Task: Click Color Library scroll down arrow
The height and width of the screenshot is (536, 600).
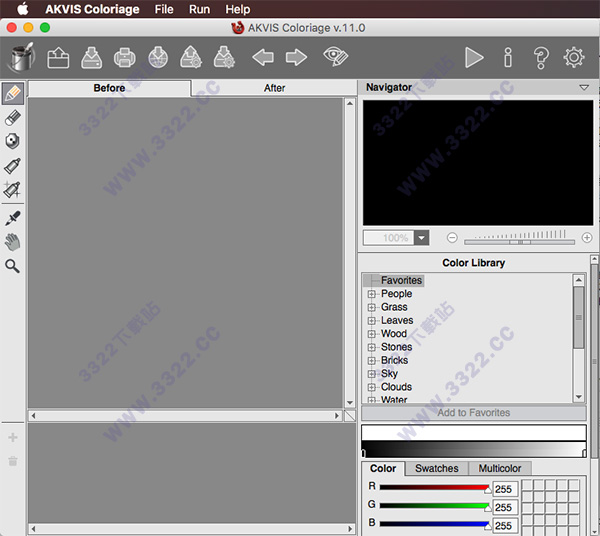Action: click(579, 397)
